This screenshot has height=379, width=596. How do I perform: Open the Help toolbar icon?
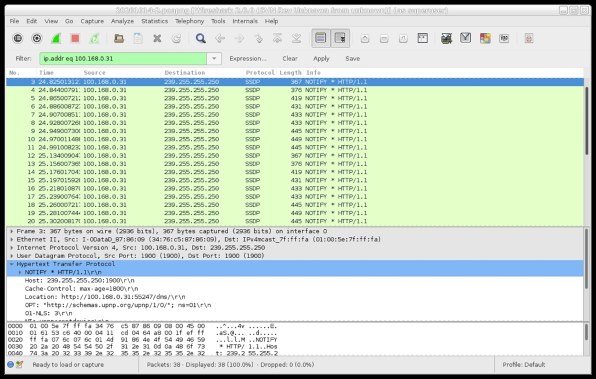point(529,38)
